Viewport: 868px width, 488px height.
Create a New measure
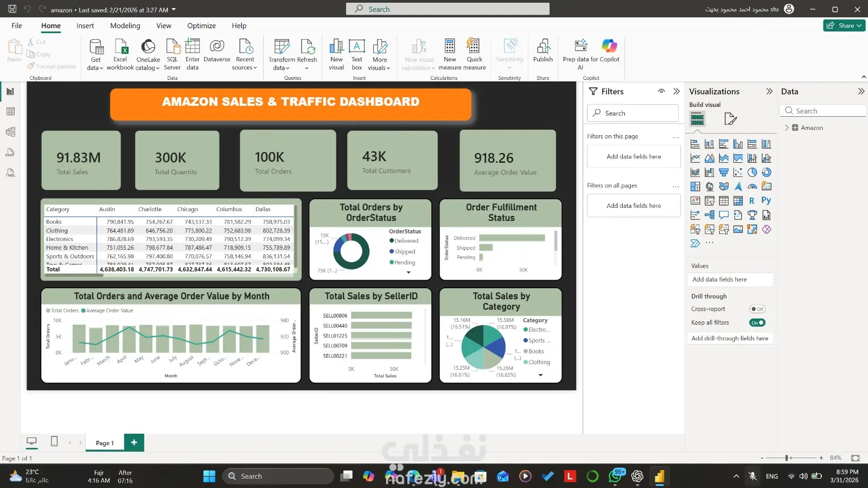pos(450,54)
